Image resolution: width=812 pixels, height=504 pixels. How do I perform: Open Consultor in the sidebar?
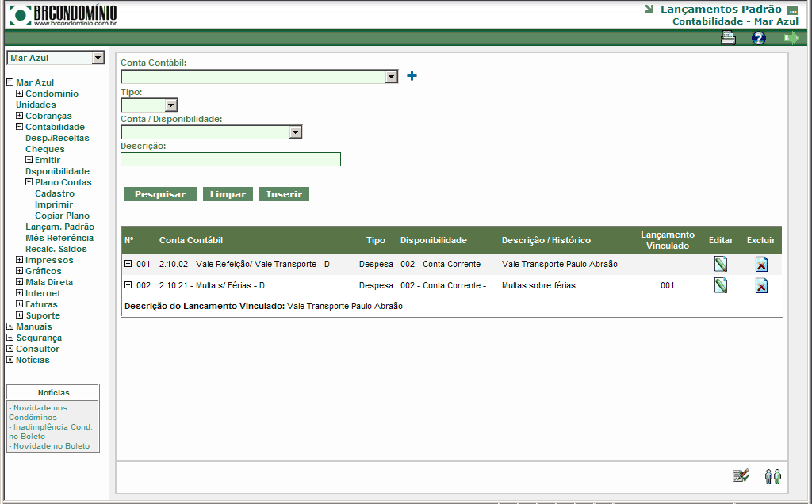[x=37, y=349]
